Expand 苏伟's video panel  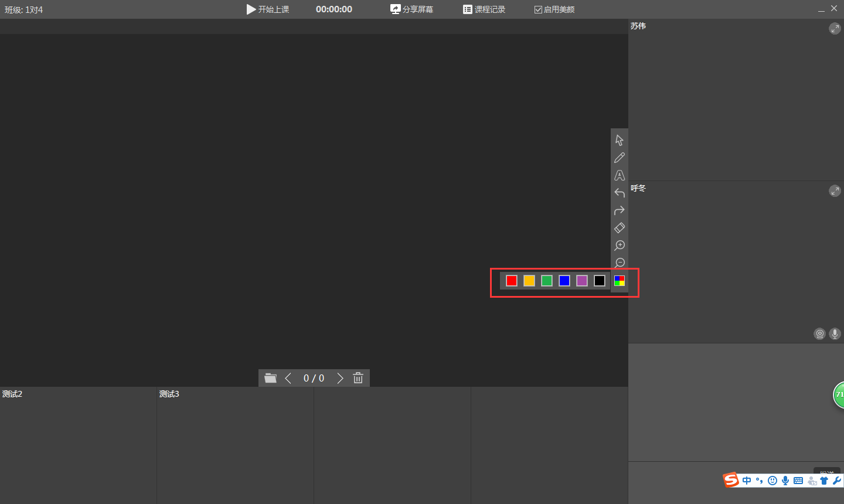pos(835,29)
